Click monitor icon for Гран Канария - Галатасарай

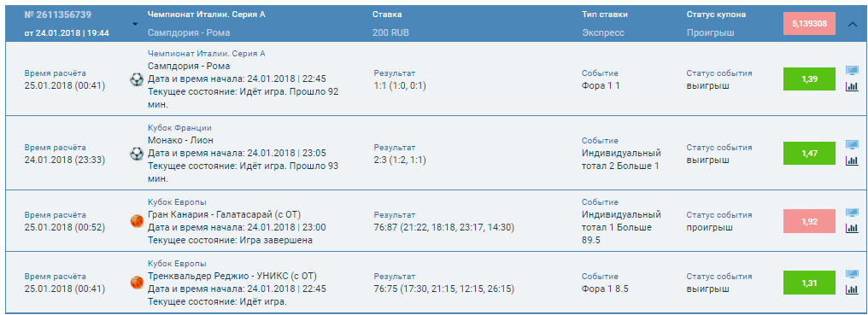click(852, 212)
